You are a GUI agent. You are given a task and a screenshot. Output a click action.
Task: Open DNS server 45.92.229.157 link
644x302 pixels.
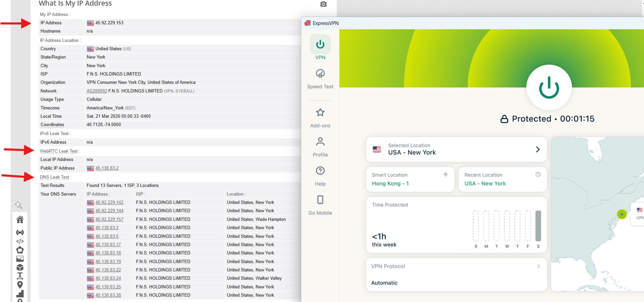pos(109,219)
